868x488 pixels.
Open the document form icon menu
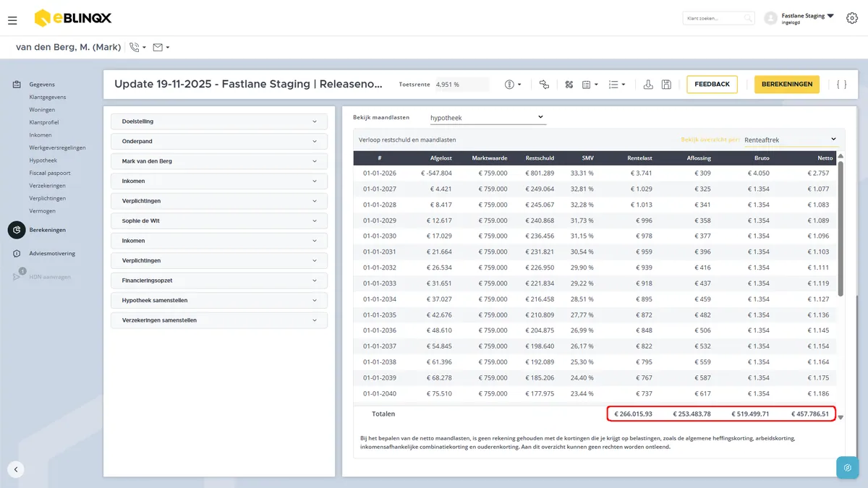(590, 85)
